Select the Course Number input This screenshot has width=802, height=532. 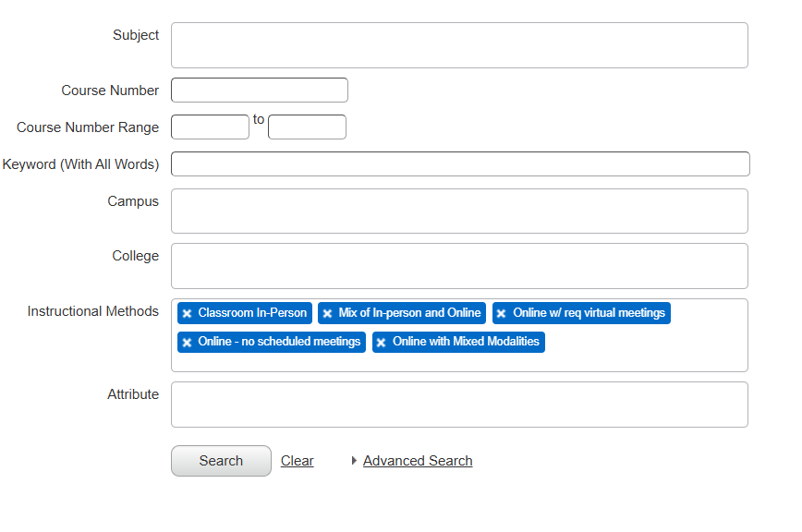[259, 90]
